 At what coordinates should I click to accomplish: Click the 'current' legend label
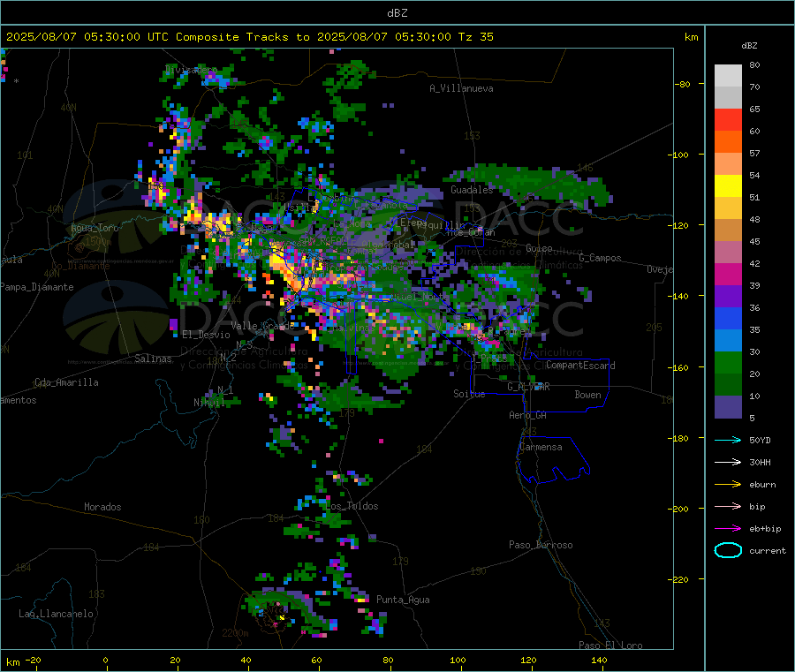(x=768, y=550)
